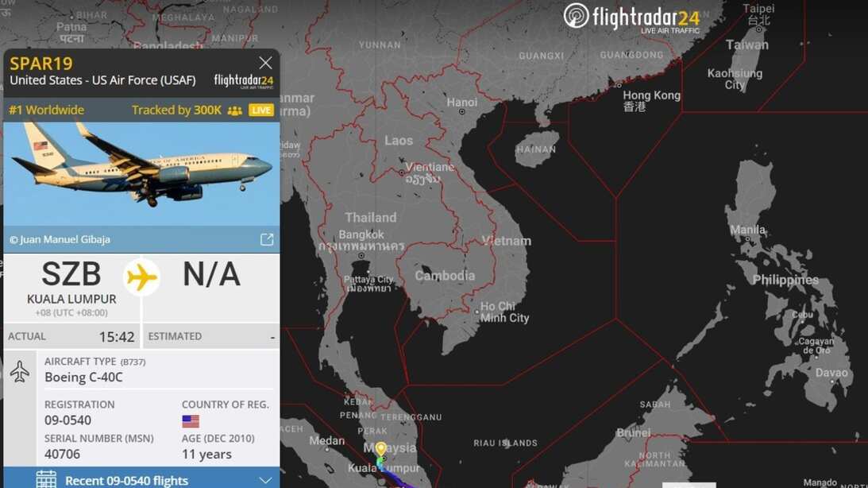This screenshot has width=868, height=488.
Task: Click the tracked-by people icon
Action: (235, 110)
